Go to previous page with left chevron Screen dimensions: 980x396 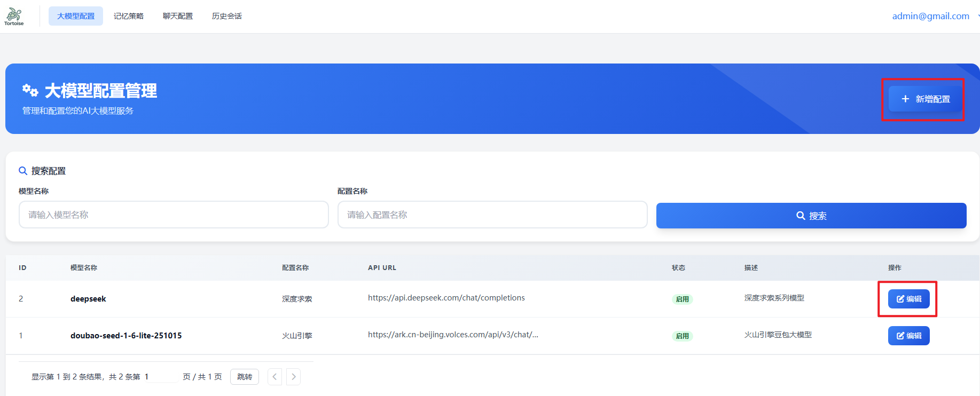pos(275,377)
